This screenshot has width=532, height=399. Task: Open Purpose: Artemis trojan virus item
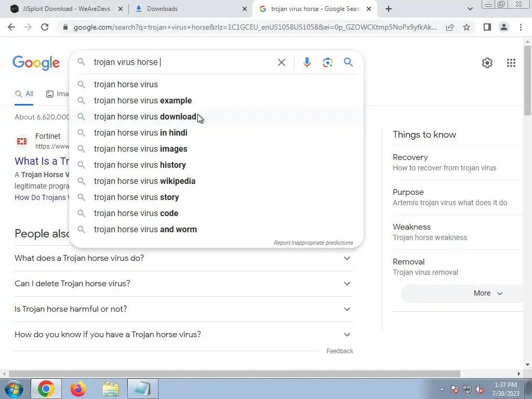pyautogui.click(x=458, y=197)
